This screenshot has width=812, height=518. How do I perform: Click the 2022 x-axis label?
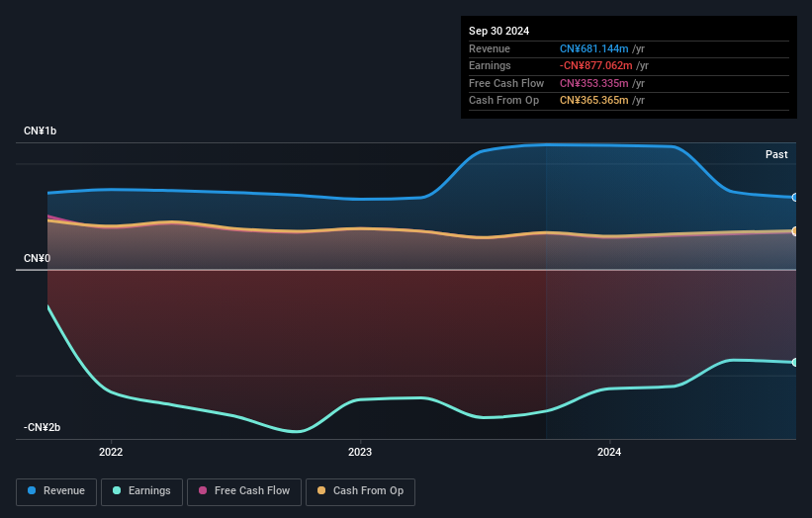[x=111, y=453]
